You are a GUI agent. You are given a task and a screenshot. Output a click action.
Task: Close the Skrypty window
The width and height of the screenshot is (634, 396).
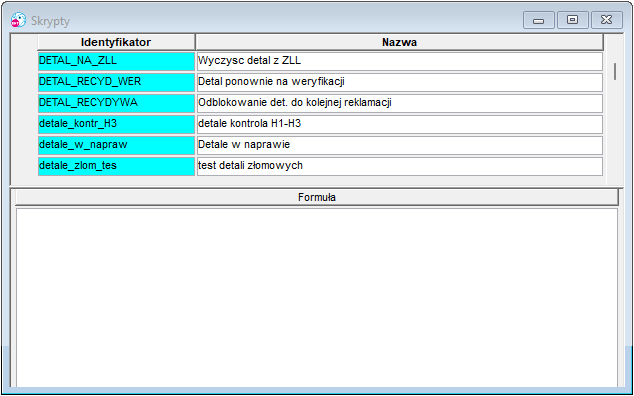[607, 20]
